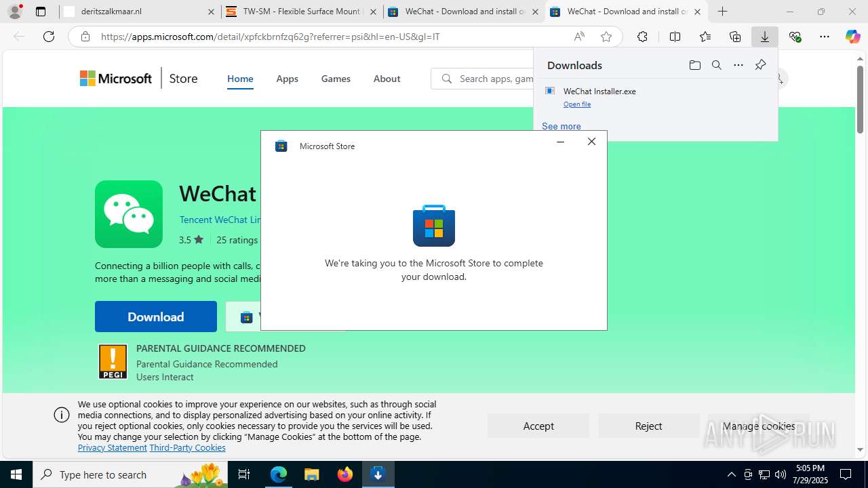The width and height of the screenshot is (868, 488).
Task: Open Settings and more ellipsis menu
Action: (x=825, y=37)
